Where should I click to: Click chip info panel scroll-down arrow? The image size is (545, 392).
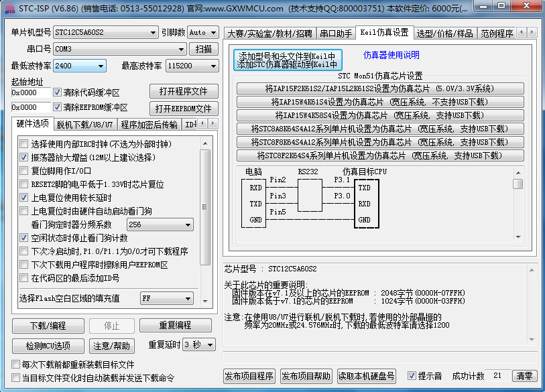coord(532,340)
